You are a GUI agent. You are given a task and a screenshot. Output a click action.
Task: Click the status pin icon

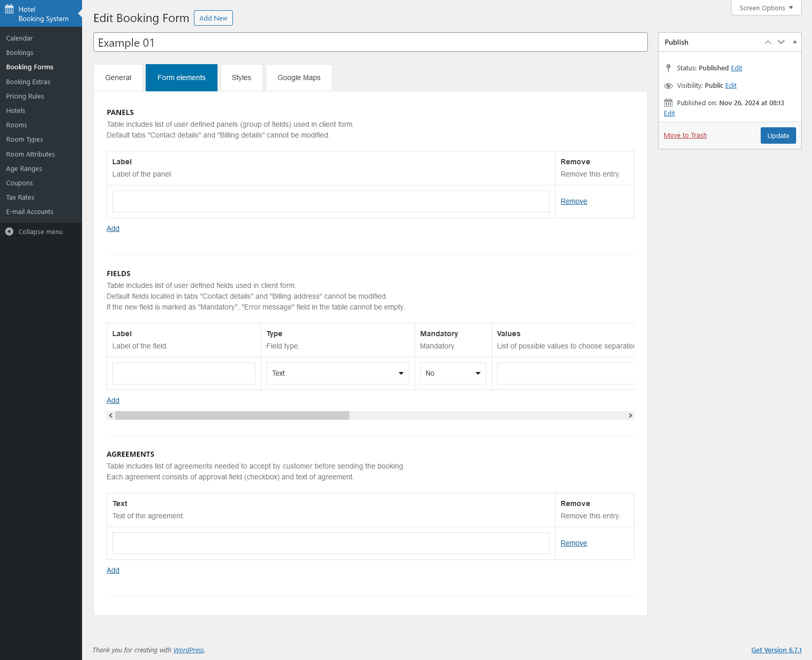pyautogui.click(x=668, y=68)
